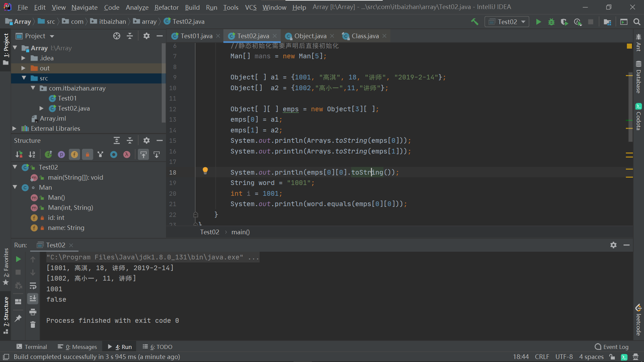
Task: Toggle Autoscroll to Source in Structure
Action: [x=144, y=155]
